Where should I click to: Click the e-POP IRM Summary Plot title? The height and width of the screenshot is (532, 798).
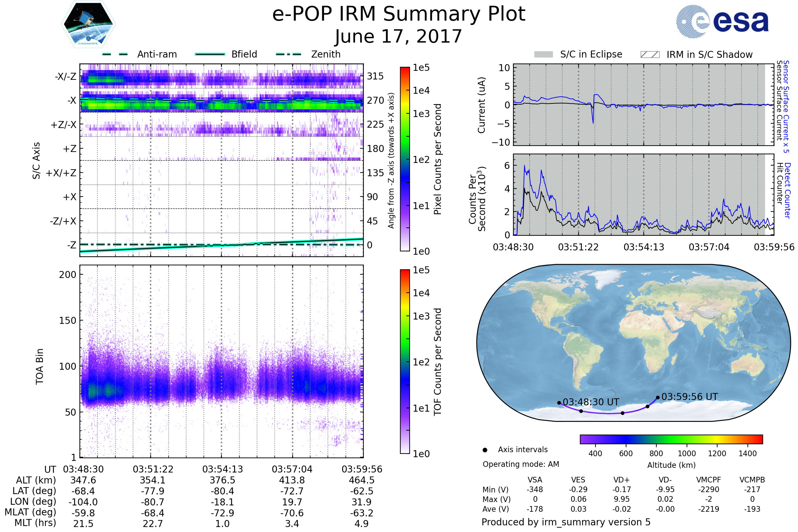[x=399, y=14]
